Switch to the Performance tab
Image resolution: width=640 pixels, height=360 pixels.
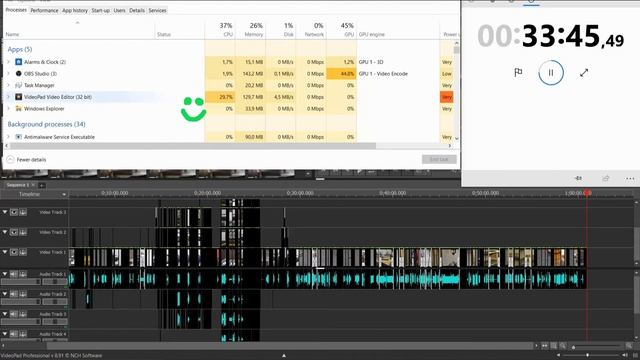tap(44, 10)
